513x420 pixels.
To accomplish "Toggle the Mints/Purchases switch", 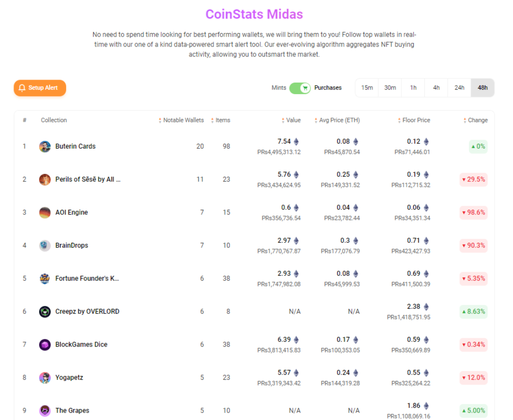I will [x=300, y=88].
